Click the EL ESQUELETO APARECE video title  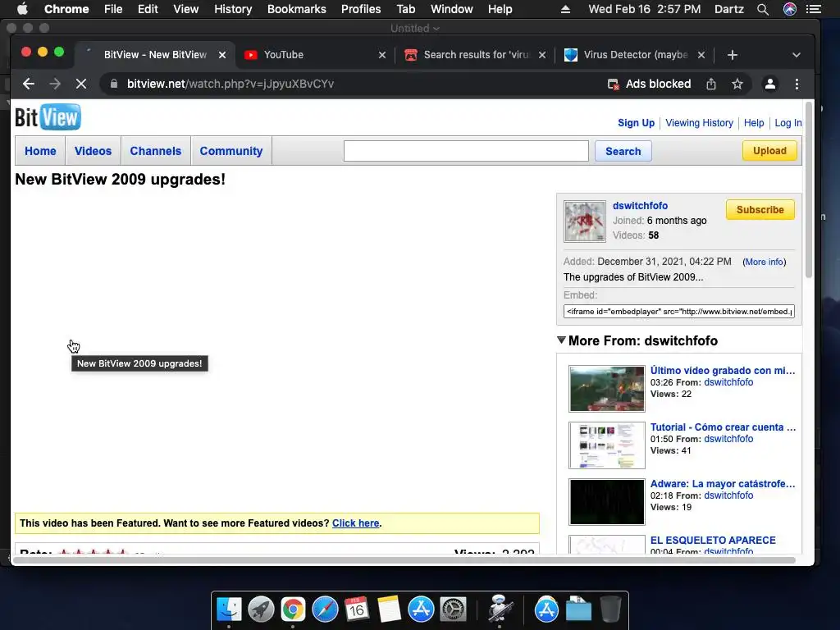pos(713,540)
